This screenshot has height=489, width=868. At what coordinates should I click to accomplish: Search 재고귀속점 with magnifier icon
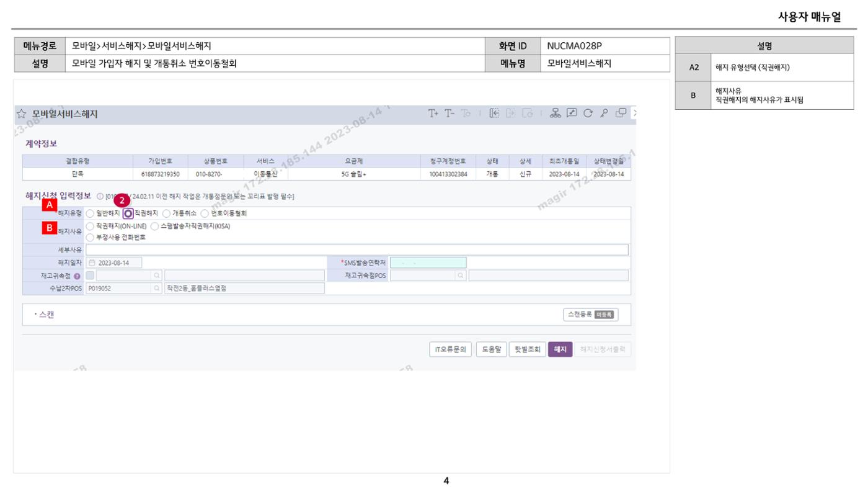click(x=157, y=276)
